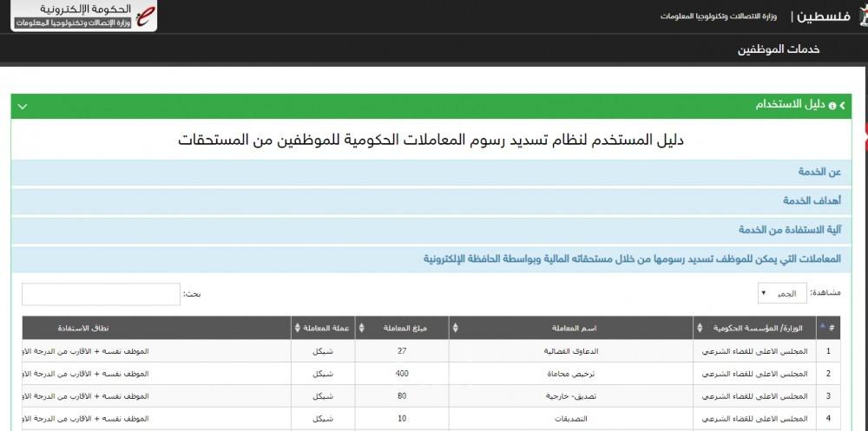Click row number 4 cell
Screen dimensions: 868x431
(828, 418)
